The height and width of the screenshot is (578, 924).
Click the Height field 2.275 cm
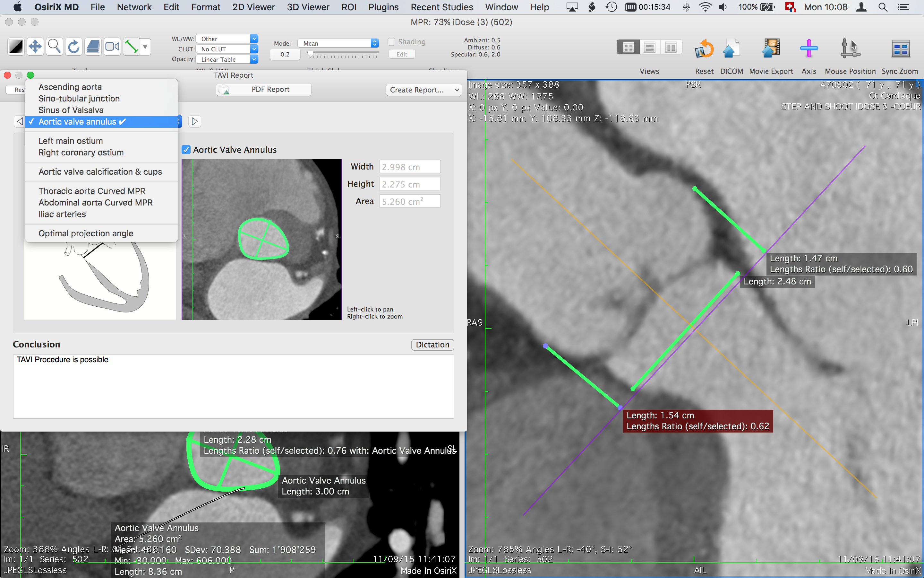[410, 184]
